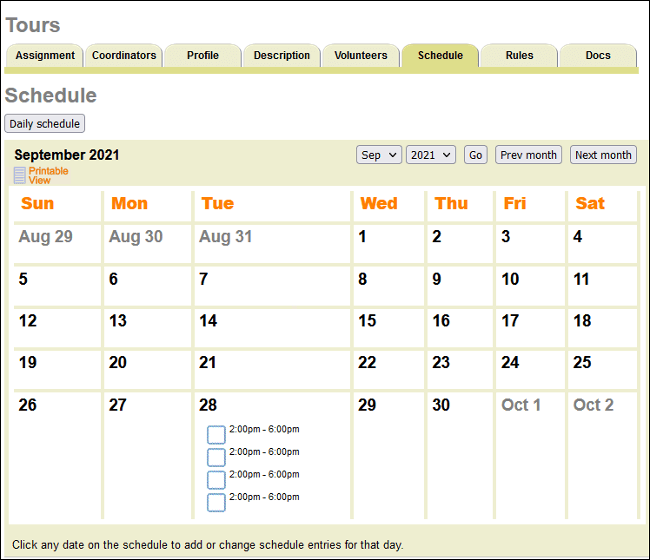This screenshot has height=560, width=650.
Task: Select September 1 on the calendar
Action: pos(362,237)
